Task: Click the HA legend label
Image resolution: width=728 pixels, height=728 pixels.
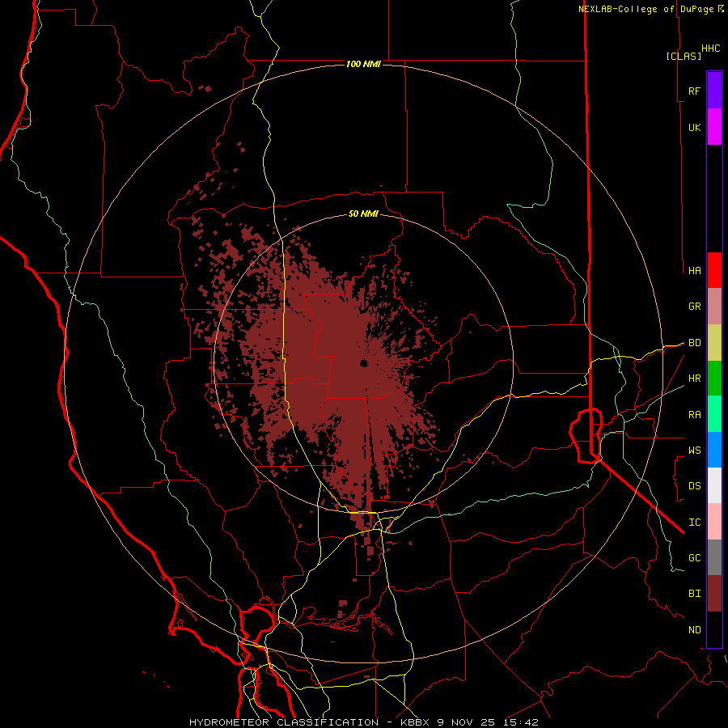Action: point(695,270)
